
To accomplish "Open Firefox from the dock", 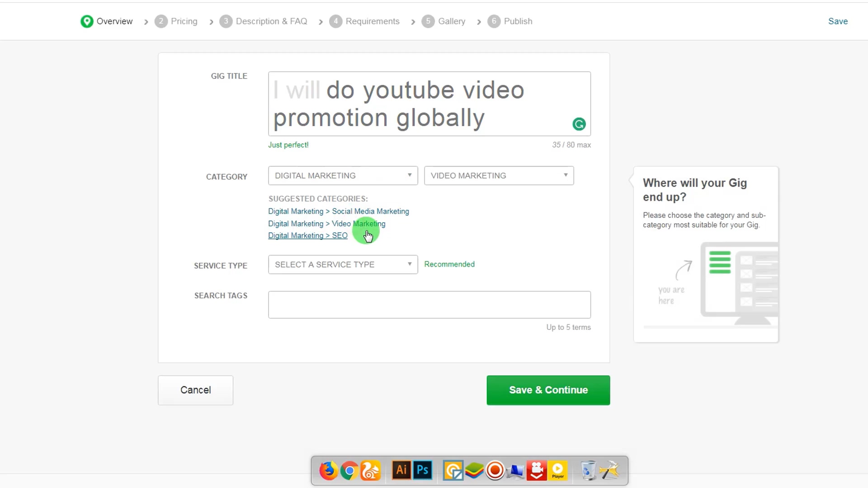I will click(328, 470).
